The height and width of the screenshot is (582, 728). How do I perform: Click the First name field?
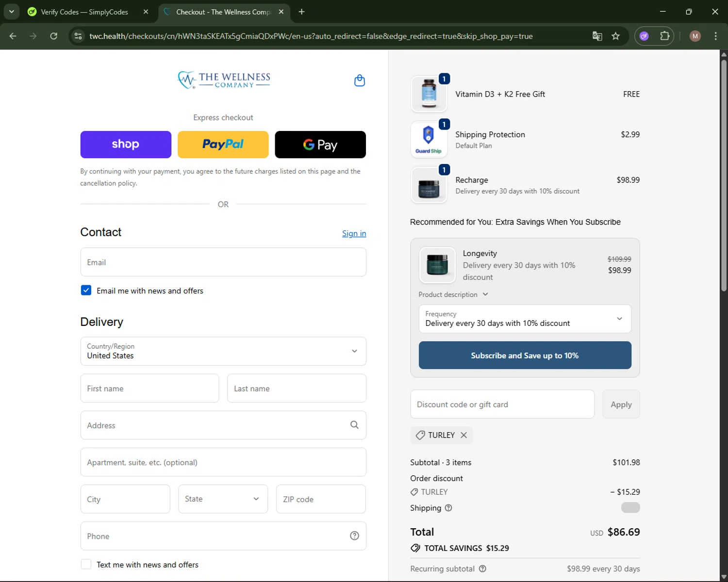coord(149,388)
